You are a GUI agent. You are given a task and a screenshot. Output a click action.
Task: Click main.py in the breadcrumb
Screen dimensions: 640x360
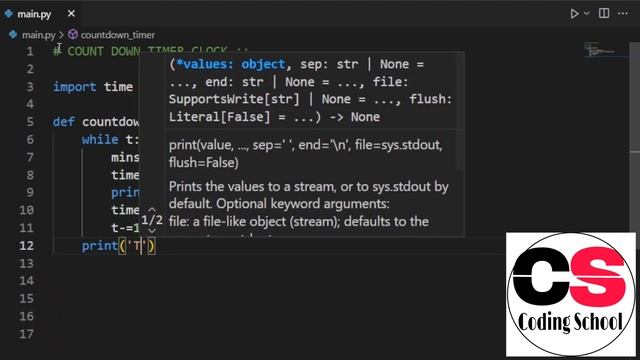(x=38, y=35)
